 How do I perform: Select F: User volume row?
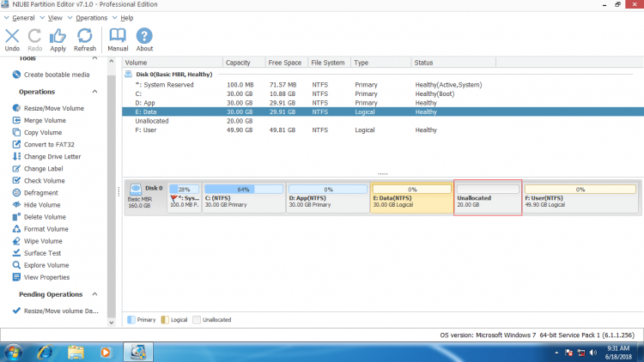click(383, 130)
